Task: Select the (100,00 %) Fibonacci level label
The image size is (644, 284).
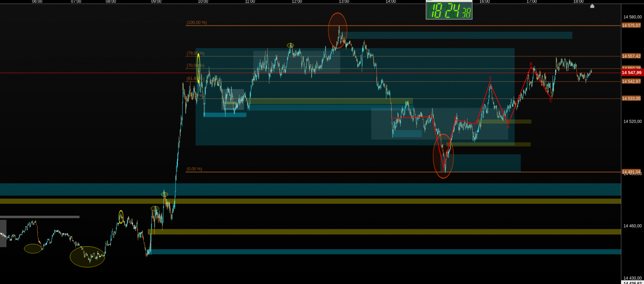Action: (196, 23)
